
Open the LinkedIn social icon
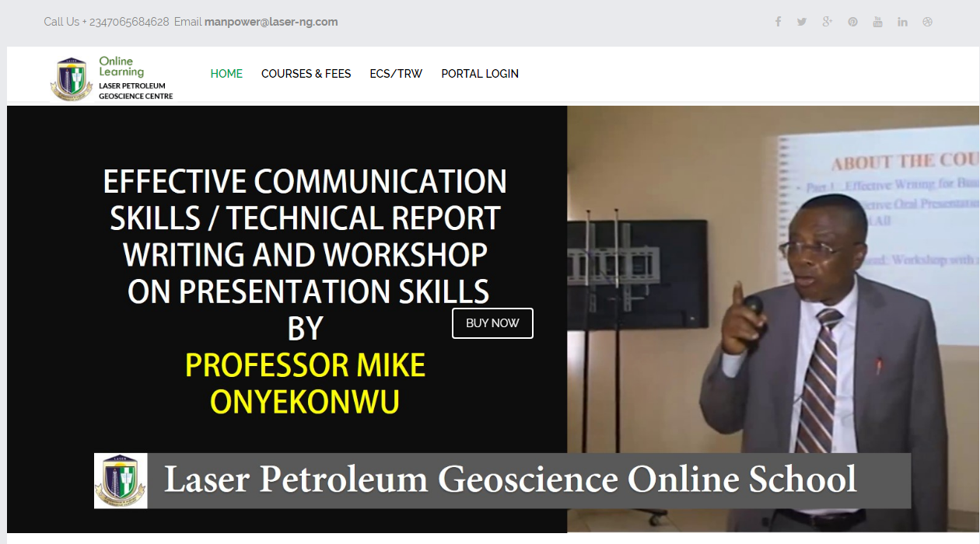902,22
